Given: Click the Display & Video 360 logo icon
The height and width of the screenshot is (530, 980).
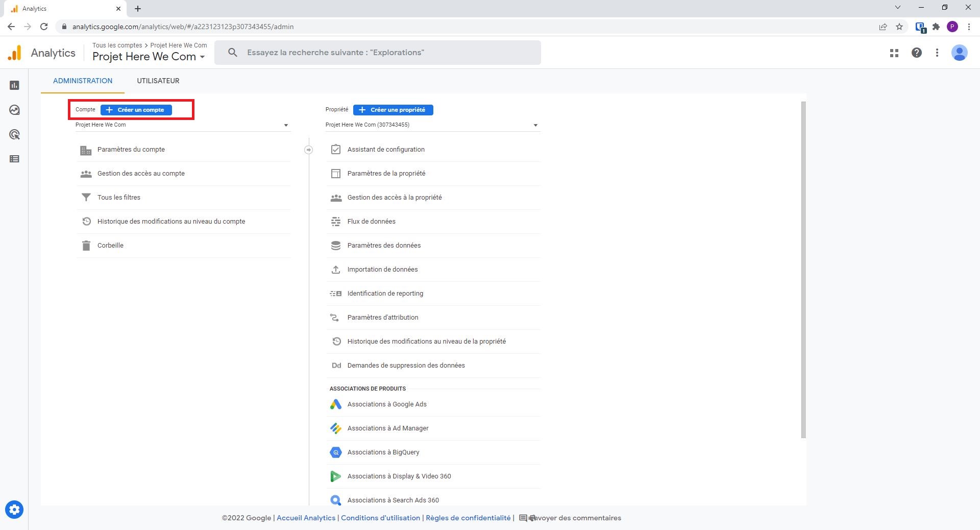Looking at the screenshot, I should (335, 476).
